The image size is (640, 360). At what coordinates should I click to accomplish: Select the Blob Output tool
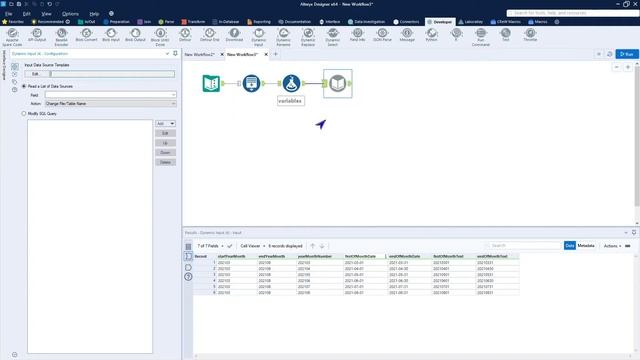tap(135, 35)
